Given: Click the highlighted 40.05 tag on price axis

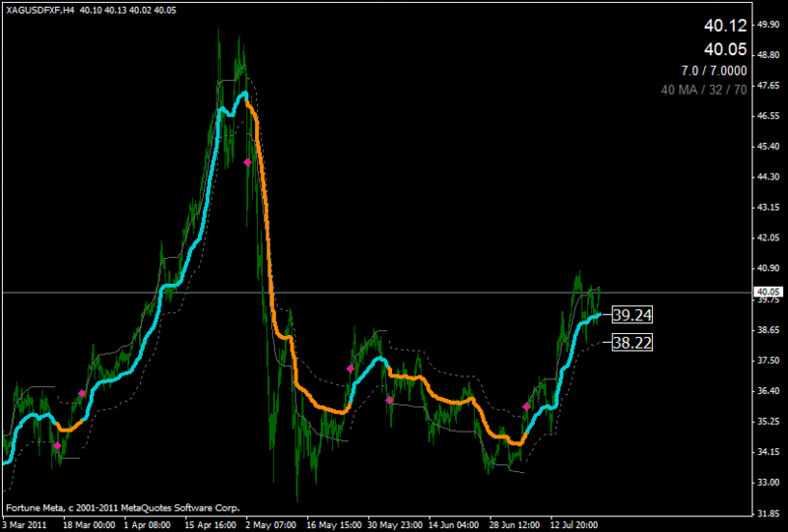Looking at the screenshot, I should 768,293.
